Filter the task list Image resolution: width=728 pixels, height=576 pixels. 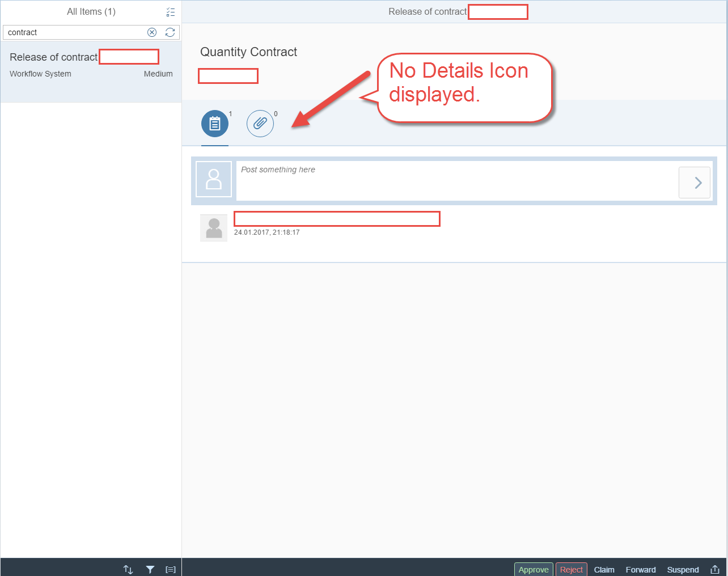tap(150, 569)
